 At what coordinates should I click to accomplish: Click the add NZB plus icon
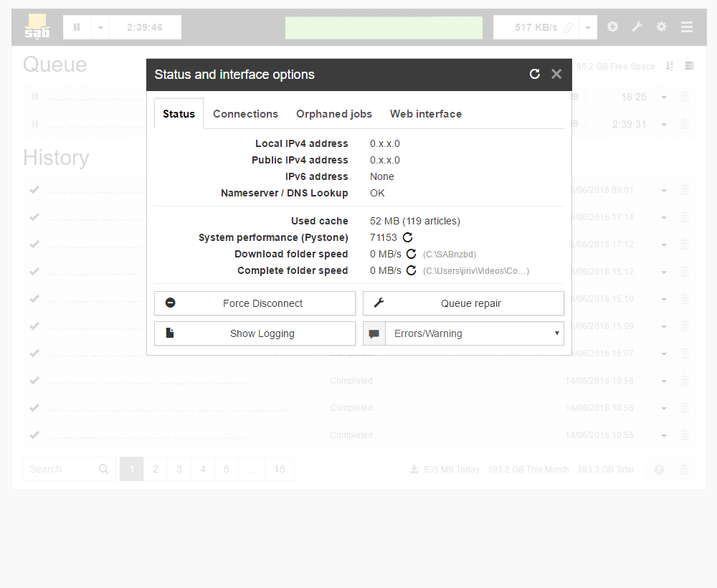(613, 27)
